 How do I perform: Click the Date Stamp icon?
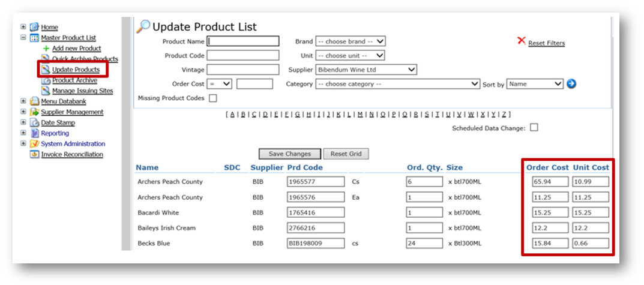[x=34, y=123]
